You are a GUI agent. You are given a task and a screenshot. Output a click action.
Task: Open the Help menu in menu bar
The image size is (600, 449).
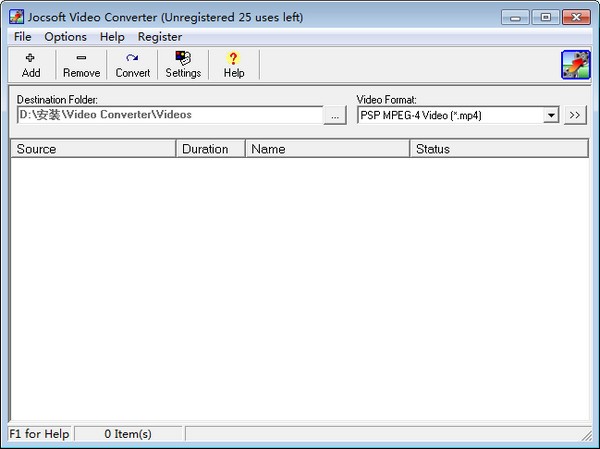coord(112,37)
